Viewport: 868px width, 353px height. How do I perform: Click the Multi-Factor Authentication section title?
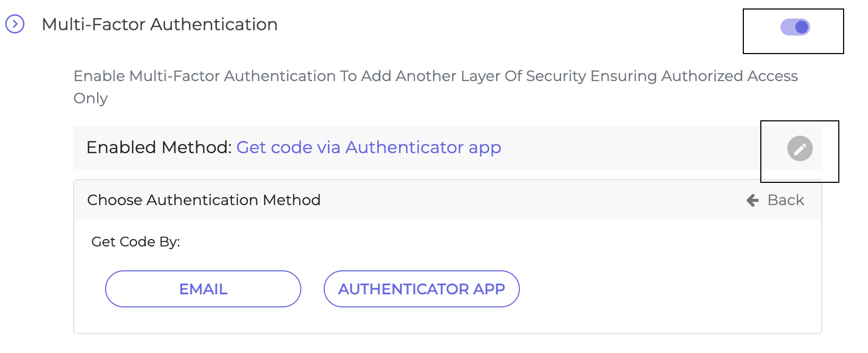(x=160, y=24)
